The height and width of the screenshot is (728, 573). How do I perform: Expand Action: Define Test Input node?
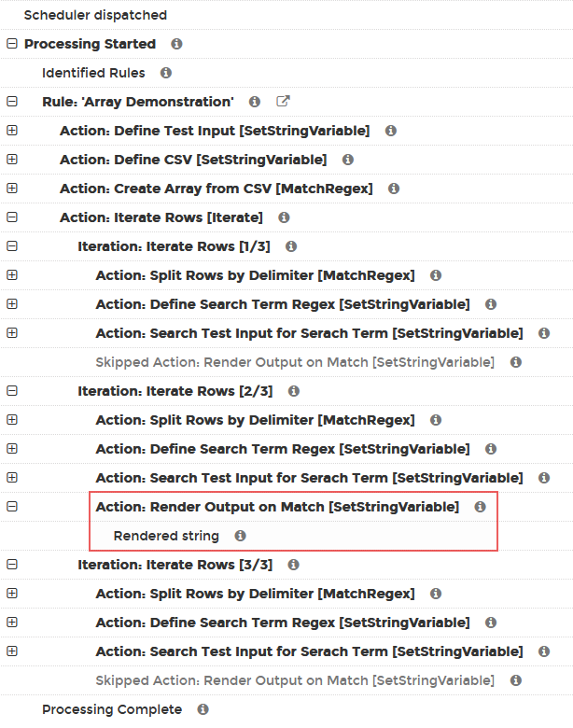pos(12,131)
